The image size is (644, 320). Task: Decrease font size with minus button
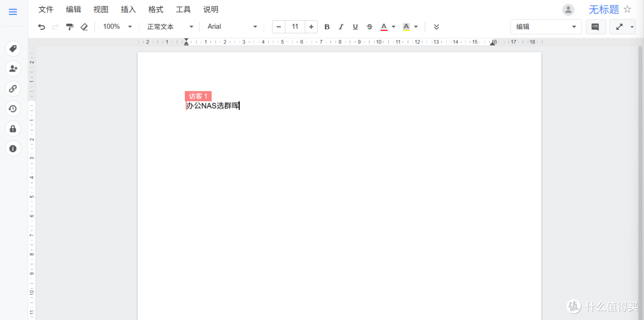pyautogui.click(x=279, y=27)
